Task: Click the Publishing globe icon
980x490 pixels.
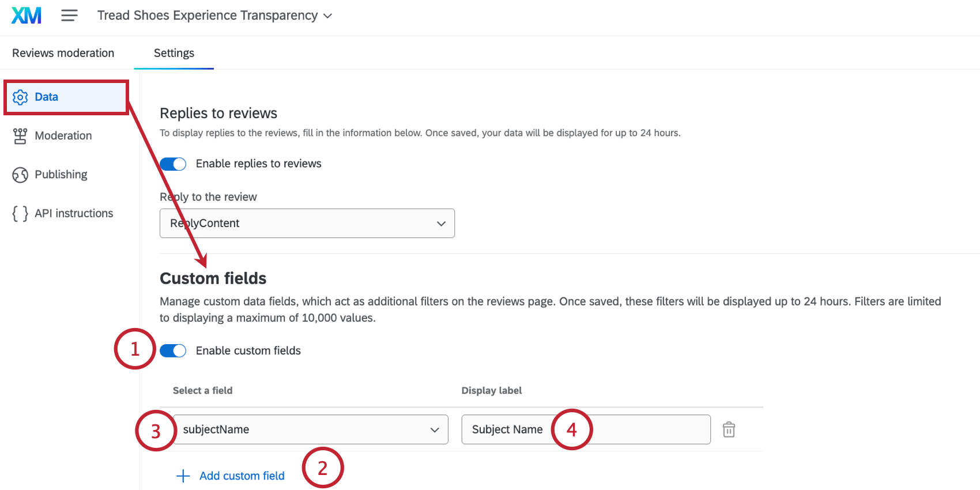Action: [20, 175]
